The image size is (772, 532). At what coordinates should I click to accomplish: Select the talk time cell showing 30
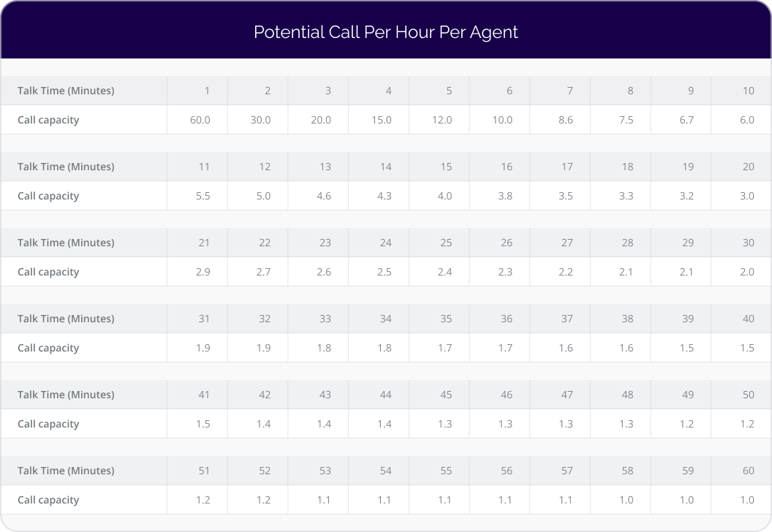[x=741, y=243]
